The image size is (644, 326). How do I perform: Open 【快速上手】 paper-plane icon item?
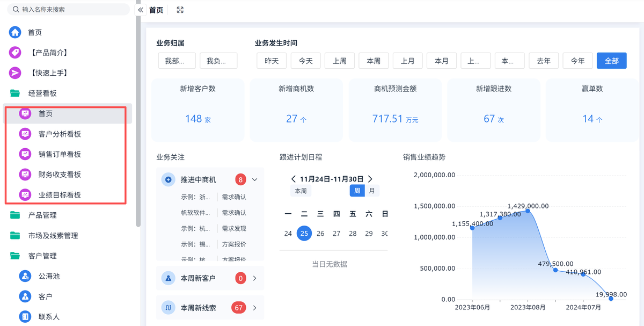click(x=15, y=73)
